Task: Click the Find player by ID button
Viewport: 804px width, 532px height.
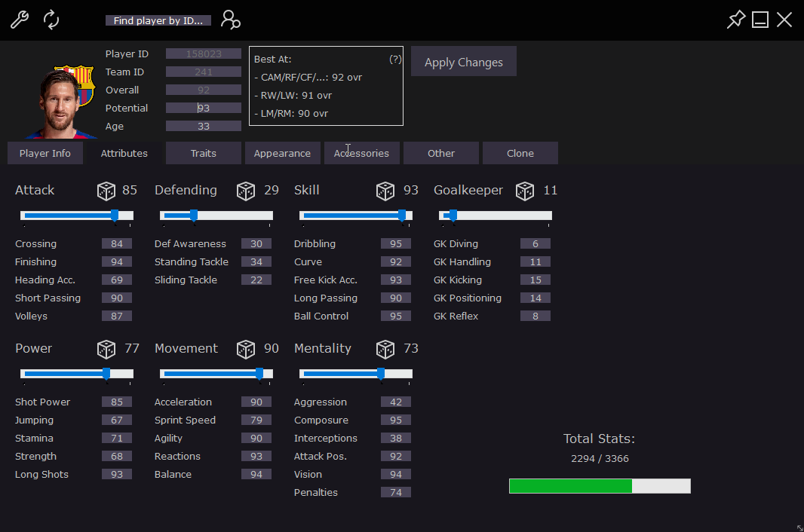Action: (158, 20)
